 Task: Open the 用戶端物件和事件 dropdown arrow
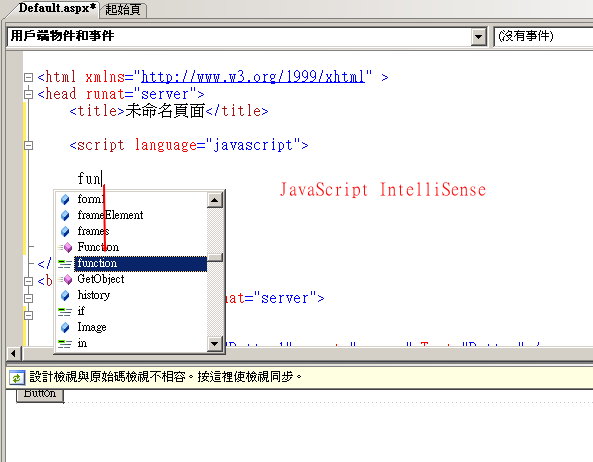tap(478, 37)
